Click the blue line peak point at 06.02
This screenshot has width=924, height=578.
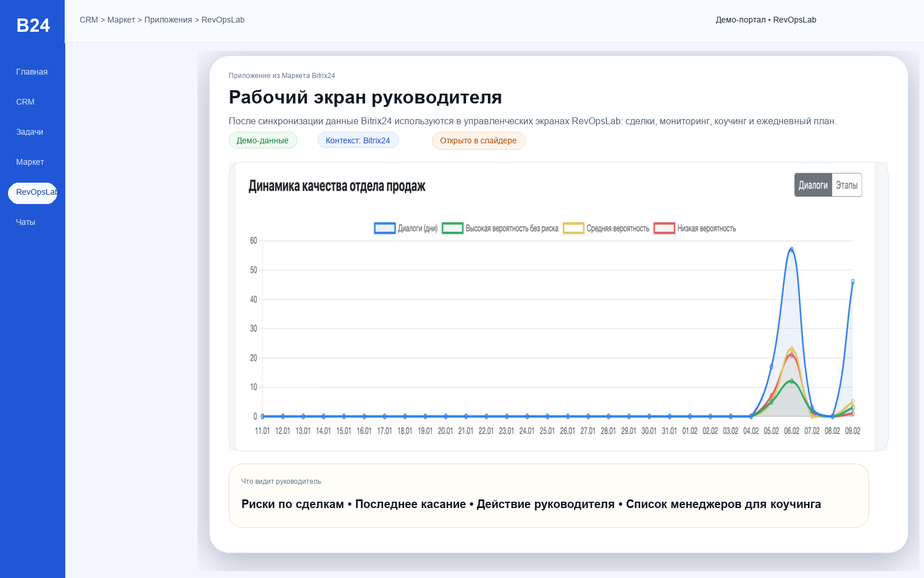click(x=792, y=249)
